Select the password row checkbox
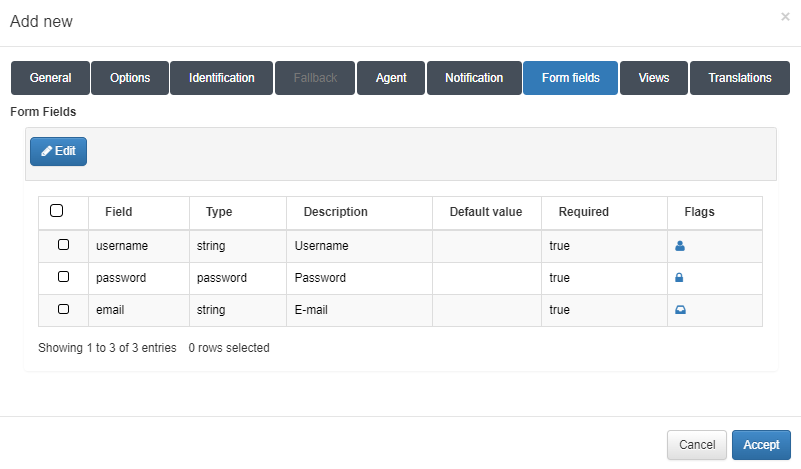Image resolution: width=801 pixels, height=469 pixels. click(x=64, y=277)
